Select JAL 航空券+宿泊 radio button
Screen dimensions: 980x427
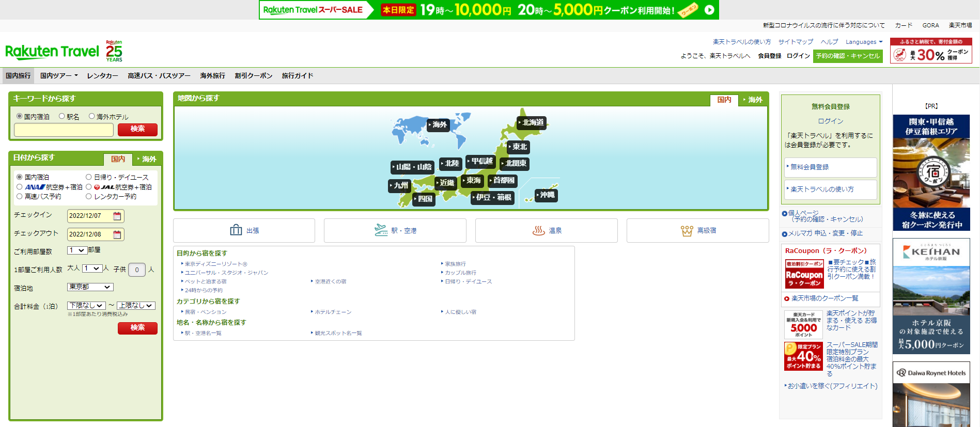point(89,186)
